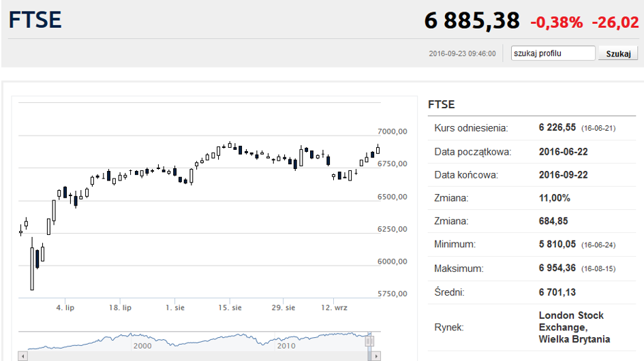Click the '4. lip' x-axis label
This screenshot has width=644, height=361.
65,308
